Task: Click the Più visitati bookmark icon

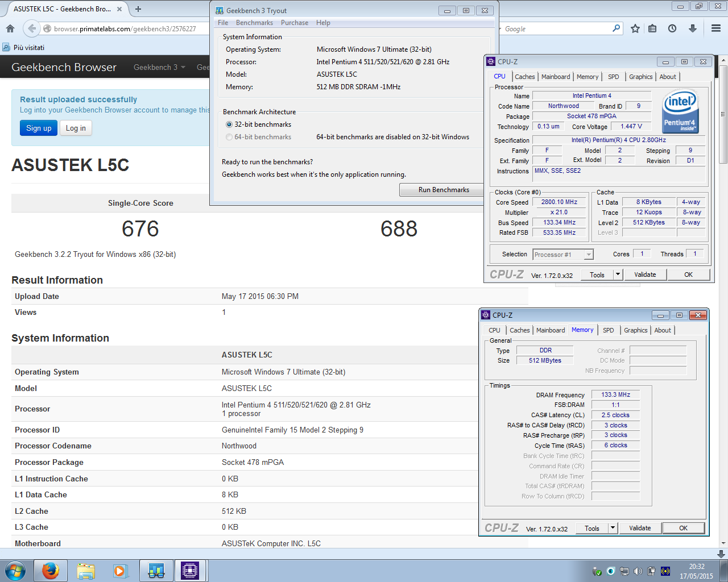Action: [x=6, y=47]
